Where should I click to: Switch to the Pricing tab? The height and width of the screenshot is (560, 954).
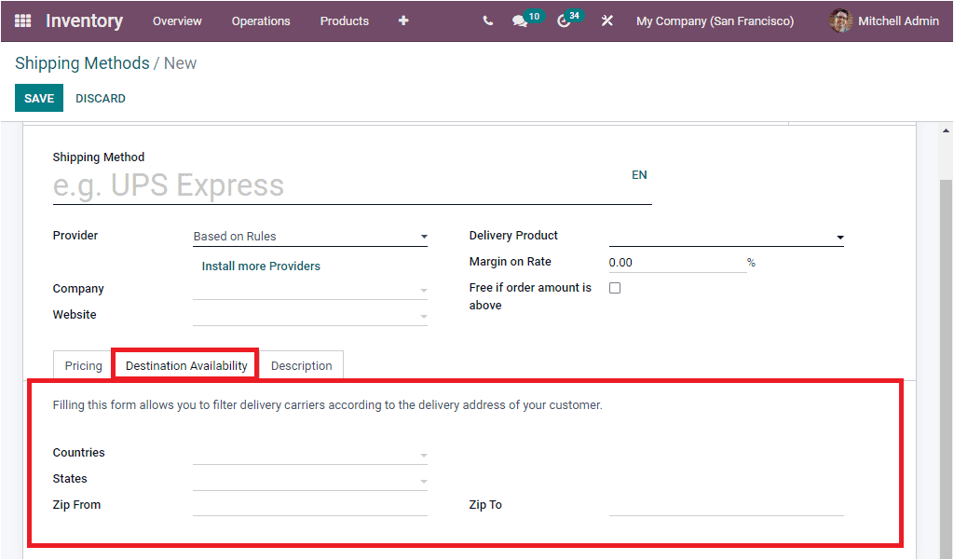82,365
